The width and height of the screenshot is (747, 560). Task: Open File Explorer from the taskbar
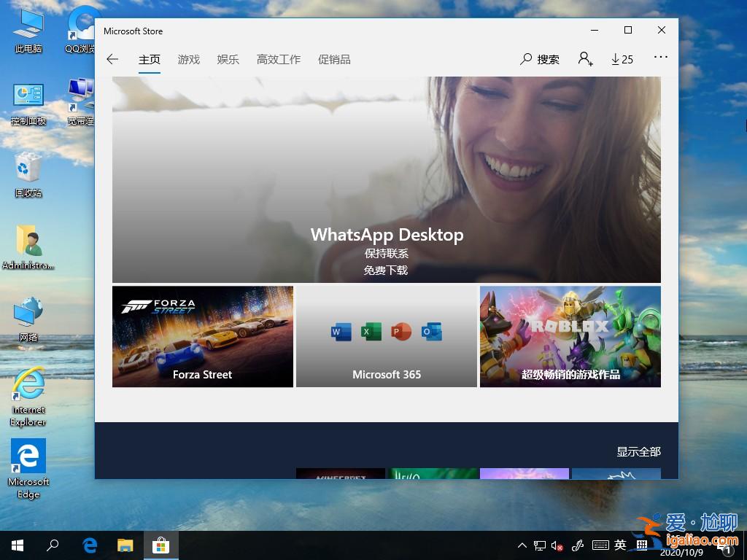click(124, 545)
